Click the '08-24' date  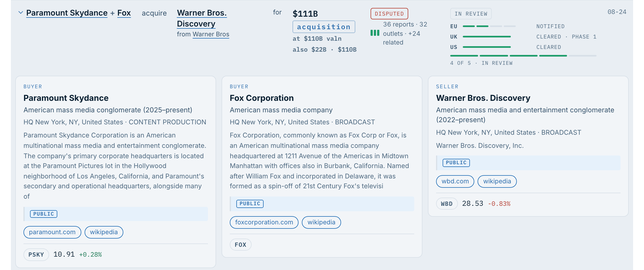pos(617,12)
